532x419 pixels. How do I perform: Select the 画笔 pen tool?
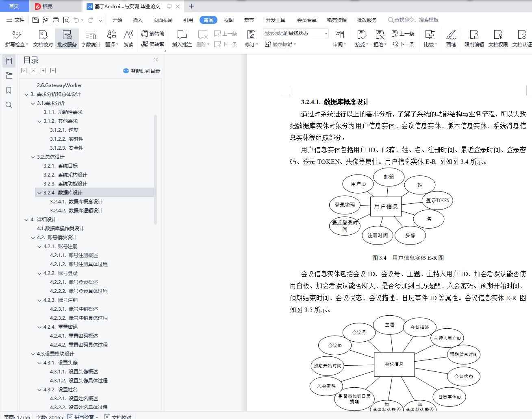pyautogui.click(x=451, y=39)
